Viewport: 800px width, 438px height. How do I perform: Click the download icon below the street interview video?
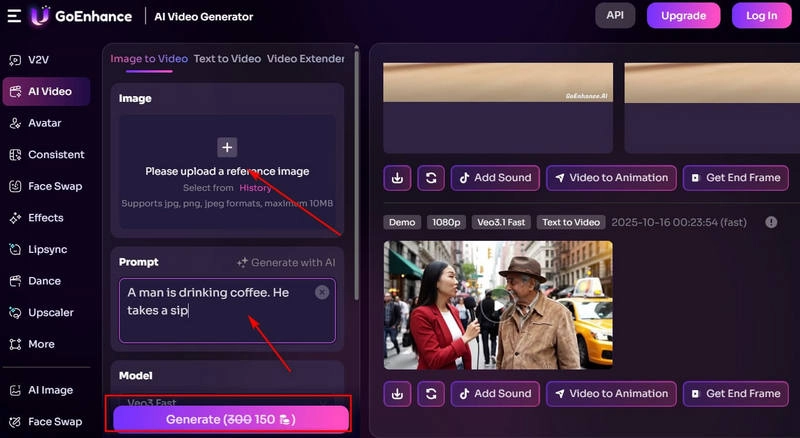tap(397, 393)
